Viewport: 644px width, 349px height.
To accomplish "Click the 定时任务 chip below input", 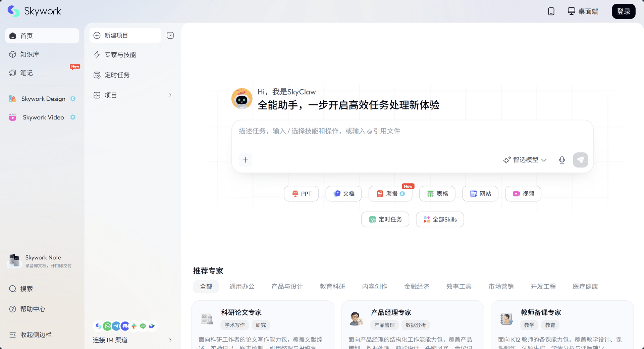I will pyautogui.click(x=385, y=219).
